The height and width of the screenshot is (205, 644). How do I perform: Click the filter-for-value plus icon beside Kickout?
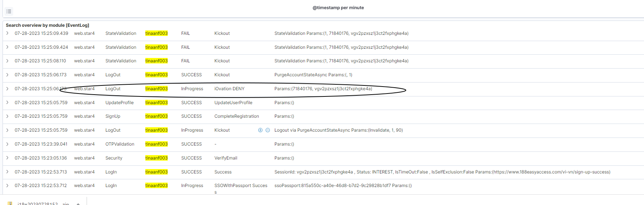260,130
